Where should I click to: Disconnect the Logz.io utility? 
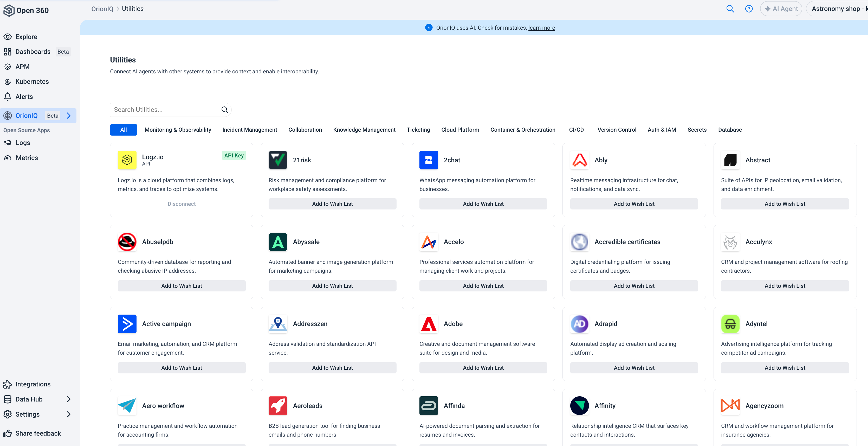[x=181, y=204]
